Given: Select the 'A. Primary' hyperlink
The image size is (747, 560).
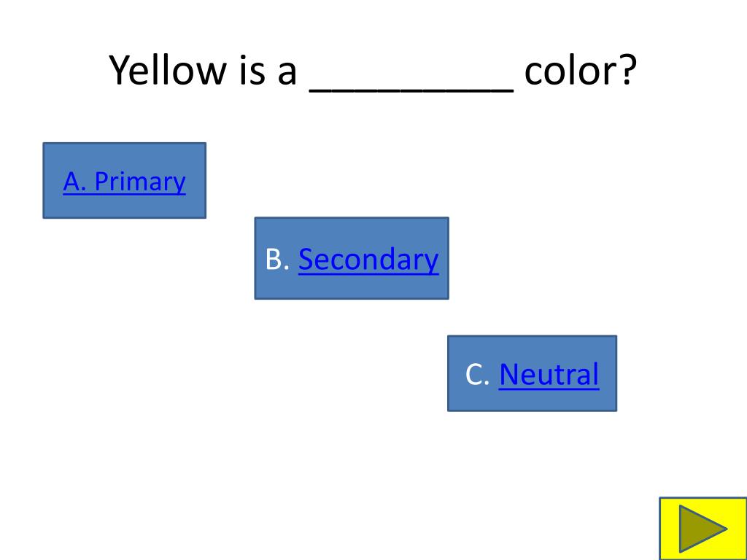Looking at the screenshot, I should coord(124,182).
